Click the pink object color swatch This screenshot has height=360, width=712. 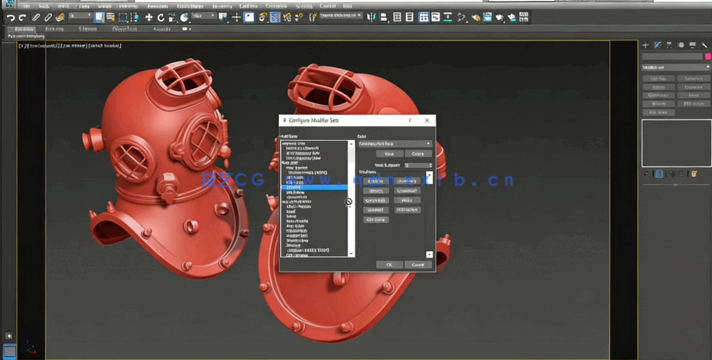(x=707, y=57)
